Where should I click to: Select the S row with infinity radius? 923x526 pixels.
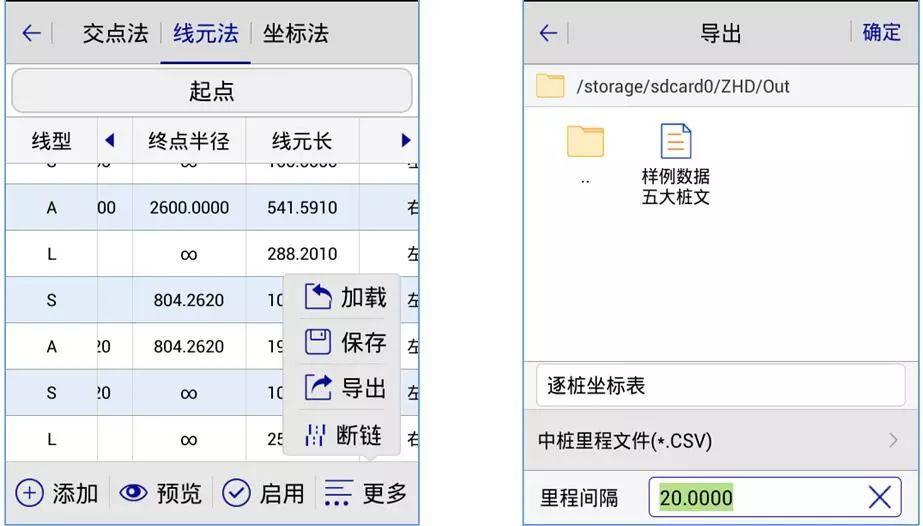[x=212, y=392]
